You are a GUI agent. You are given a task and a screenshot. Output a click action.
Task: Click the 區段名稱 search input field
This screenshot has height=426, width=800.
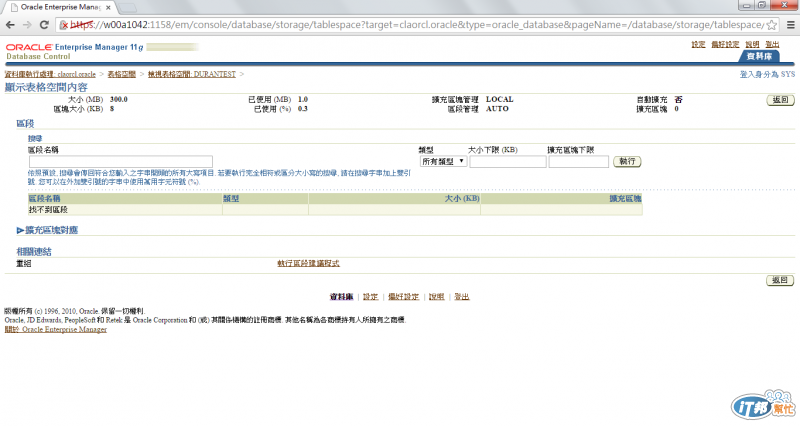coord(120,162)
